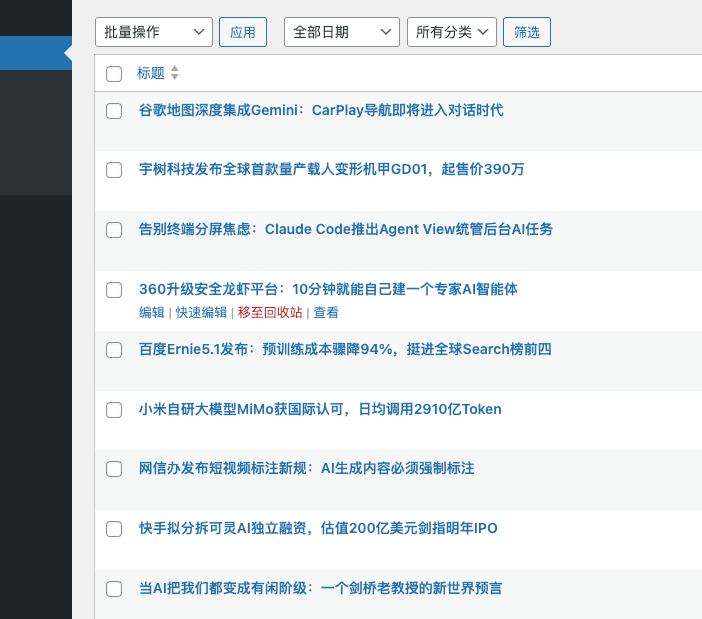
Task: Tick checkbox for 小米自研大模型MiMo post
Action: [114, 410]
